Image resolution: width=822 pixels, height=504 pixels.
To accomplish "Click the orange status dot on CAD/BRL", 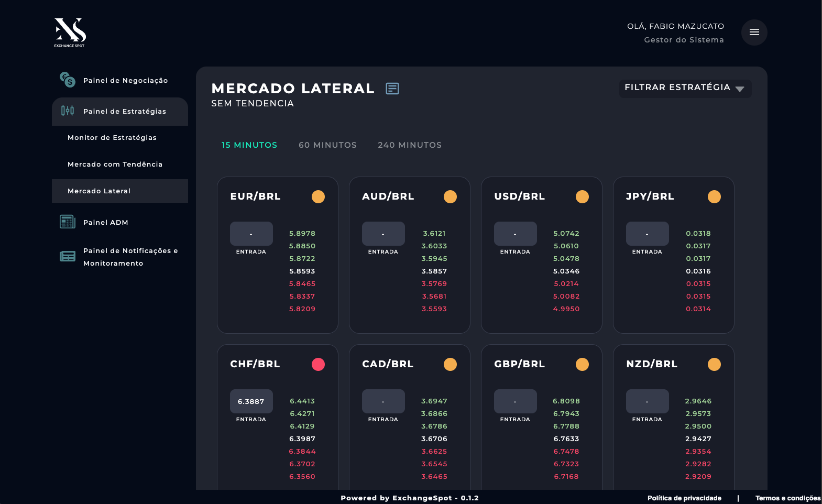I will [x=450, y=364].
